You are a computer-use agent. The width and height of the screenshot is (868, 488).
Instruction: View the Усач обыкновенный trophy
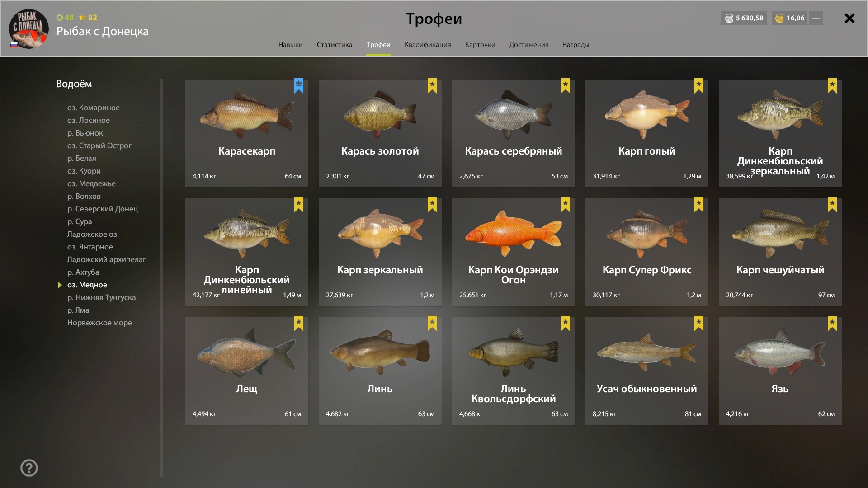[647, 371]
